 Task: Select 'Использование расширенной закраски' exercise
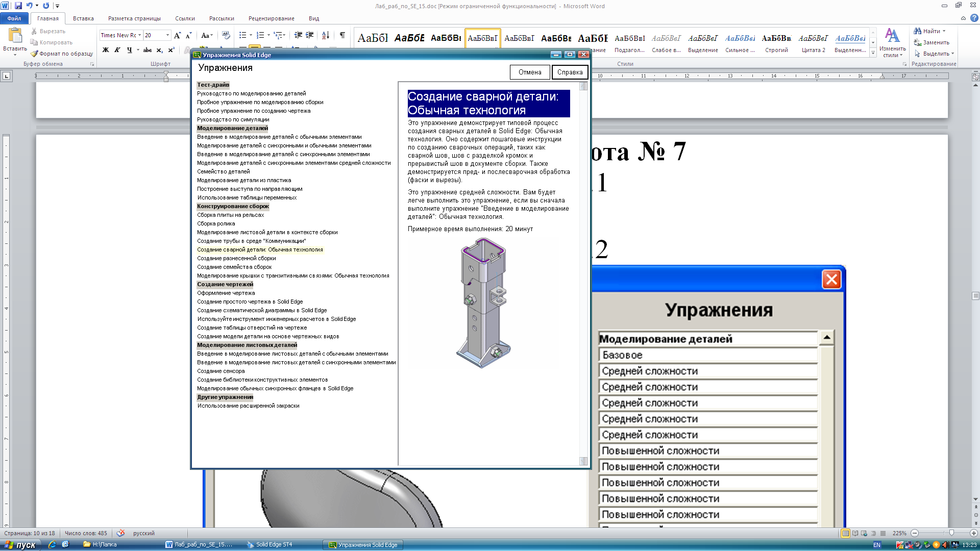pos(248,406)
